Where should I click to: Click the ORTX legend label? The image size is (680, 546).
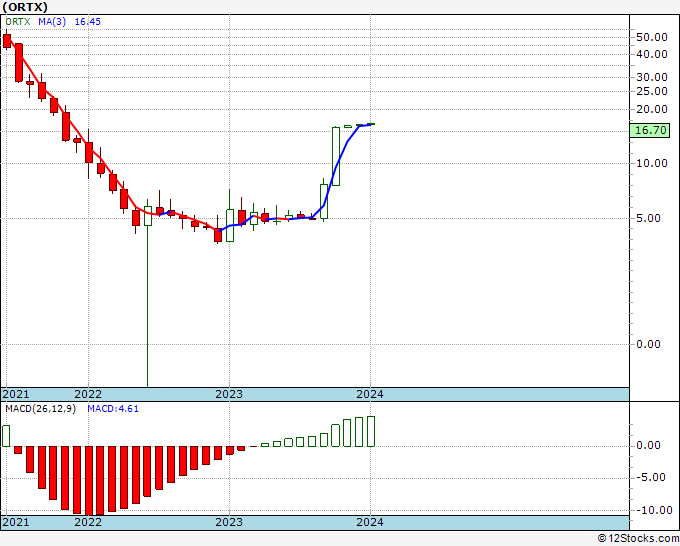point(18,22)
